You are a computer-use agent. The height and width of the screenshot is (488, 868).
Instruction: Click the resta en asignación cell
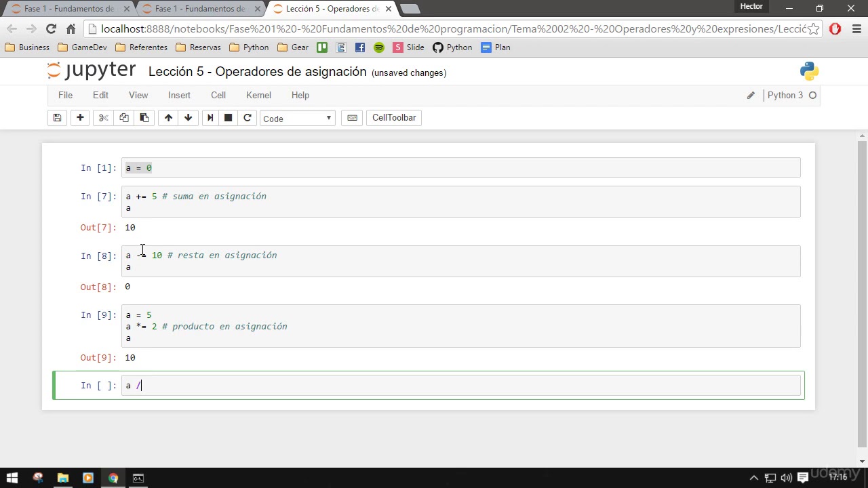point(461,261)
